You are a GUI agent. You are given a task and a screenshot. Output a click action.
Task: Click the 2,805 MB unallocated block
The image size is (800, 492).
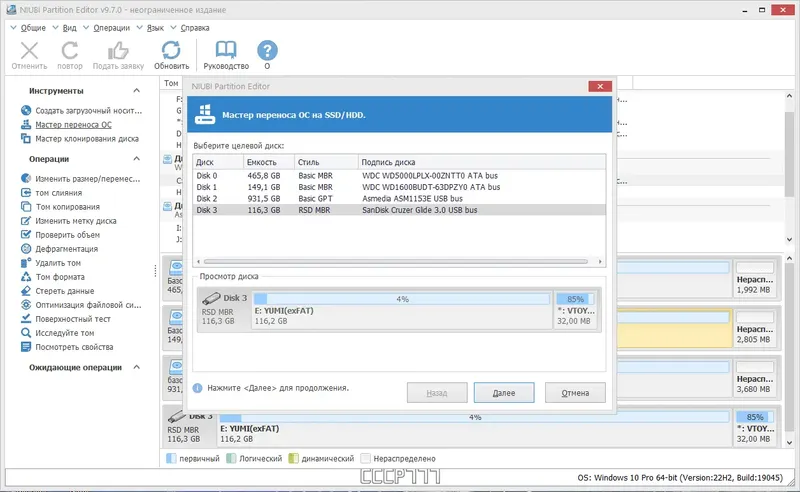click(755, 328)
